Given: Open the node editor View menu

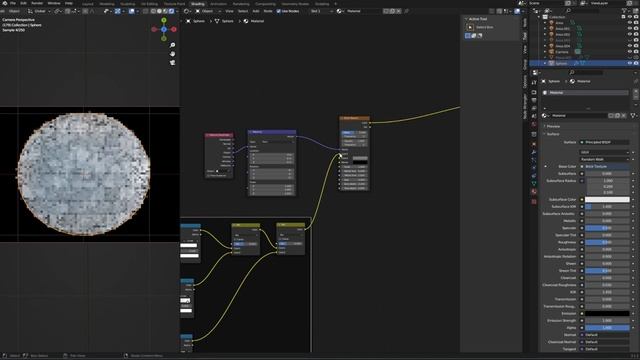Looking at the screenshot, I should [229, 11].
